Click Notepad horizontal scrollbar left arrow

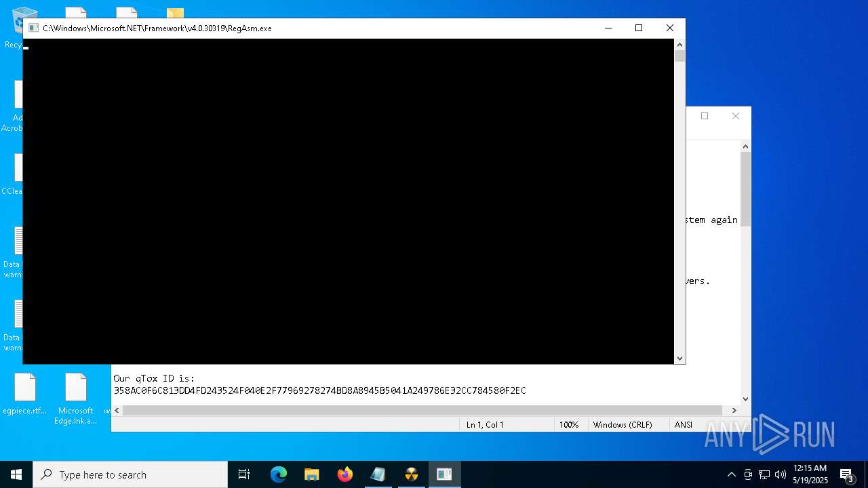pyautogui.click(x=117, y=410)
